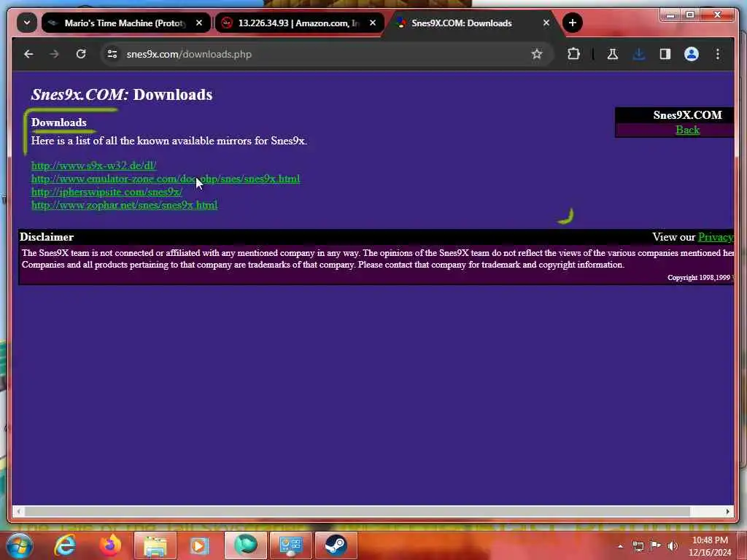Go back to the previous page
747x560 pixels.
click(x=28, y=54)
